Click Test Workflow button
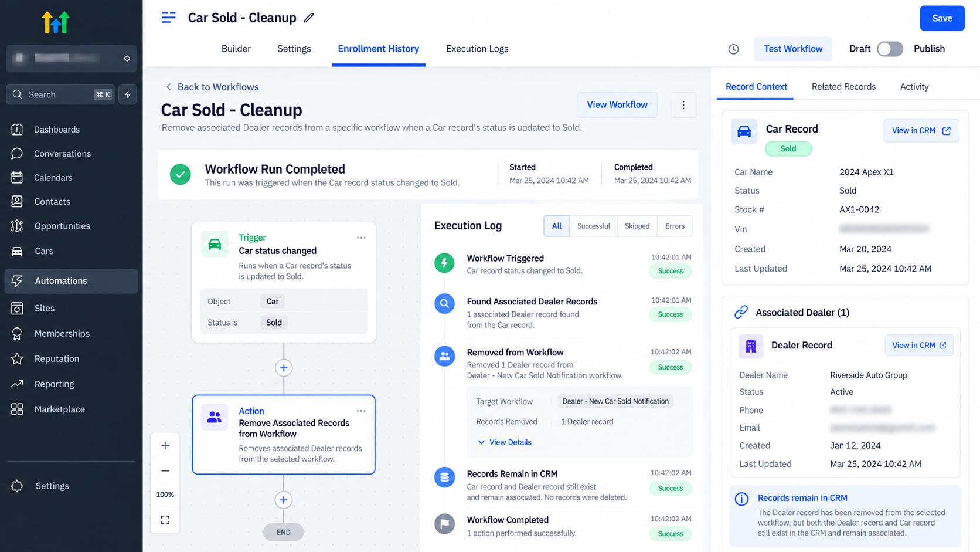980x552 pixels. tap(793, 49)
